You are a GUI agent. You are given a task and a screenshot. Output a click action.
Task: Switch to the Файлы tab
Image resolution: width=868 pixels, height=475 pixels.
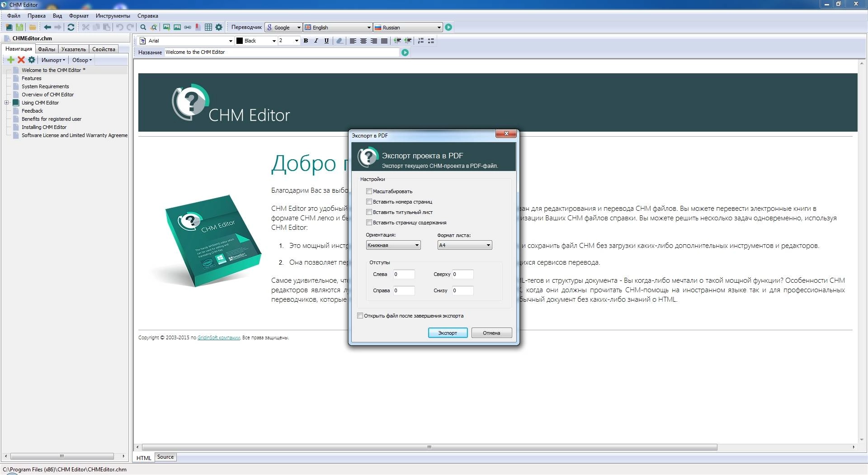click(47, 49)
